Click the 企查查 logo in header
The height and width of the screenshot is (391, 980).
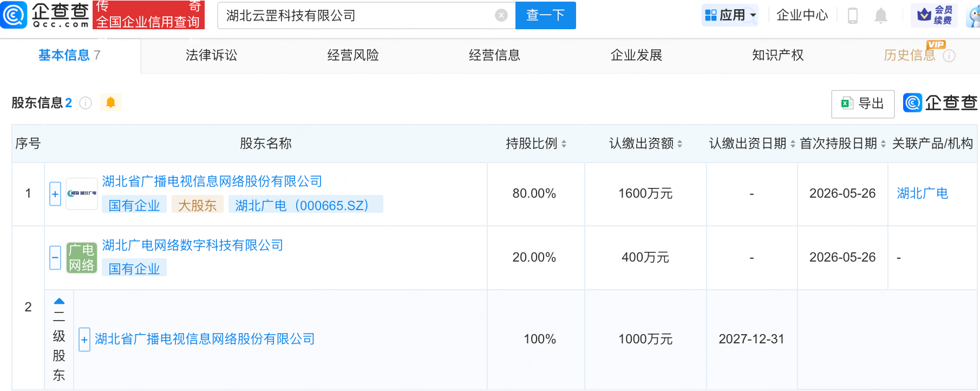click(x=45, y=15)
